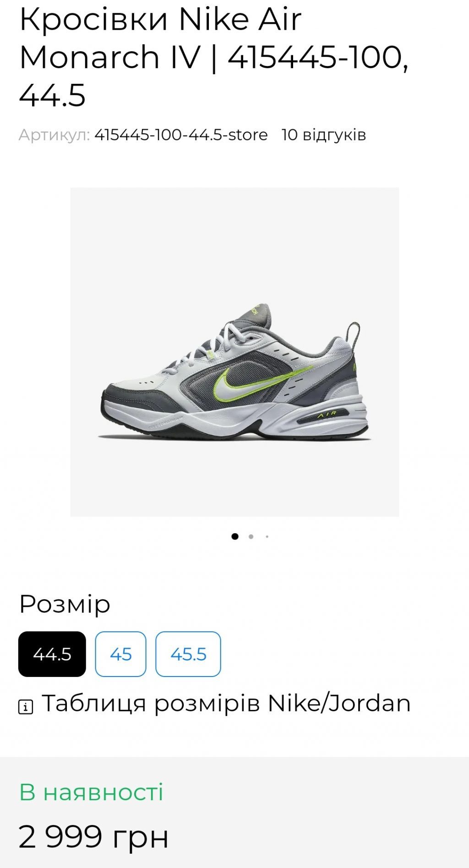The image size is (469, 868).
Task: Choose size 45
Action: [120, 654]
